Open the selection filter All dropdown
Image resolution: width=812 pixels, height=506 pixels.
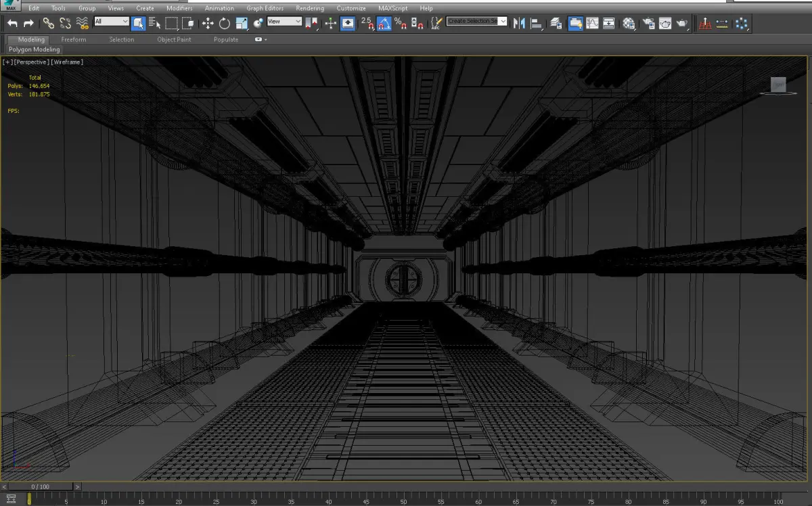coord(112,22)
